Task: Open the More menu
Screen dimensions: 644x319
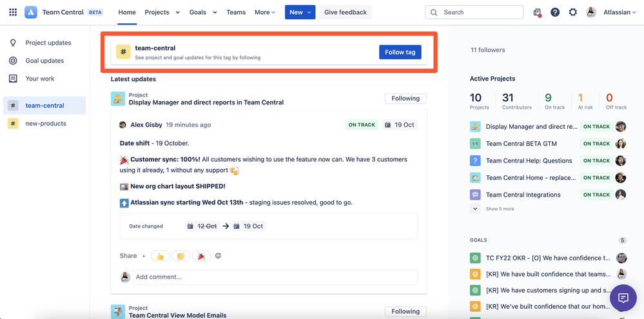Action: (265, 12)
